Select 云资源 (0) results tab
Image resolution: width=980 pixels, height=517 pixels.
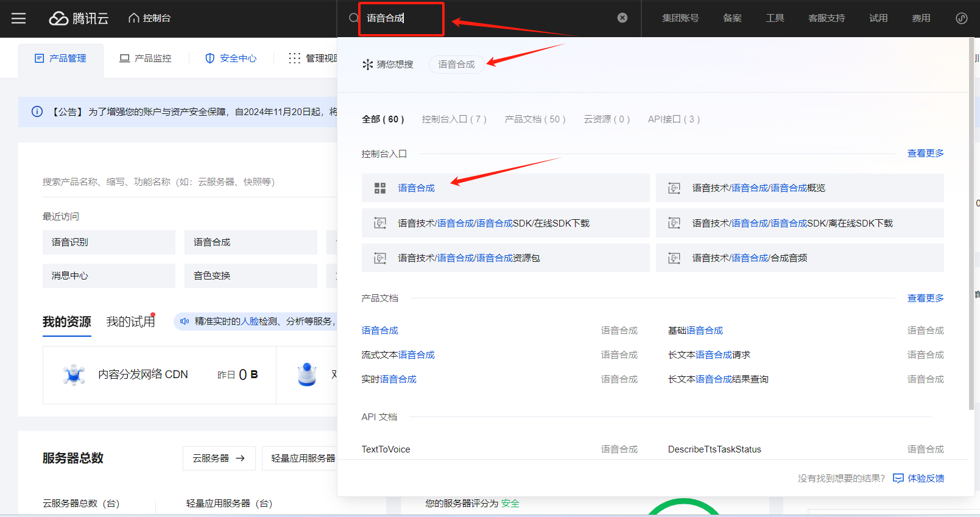tap(607, 119)
